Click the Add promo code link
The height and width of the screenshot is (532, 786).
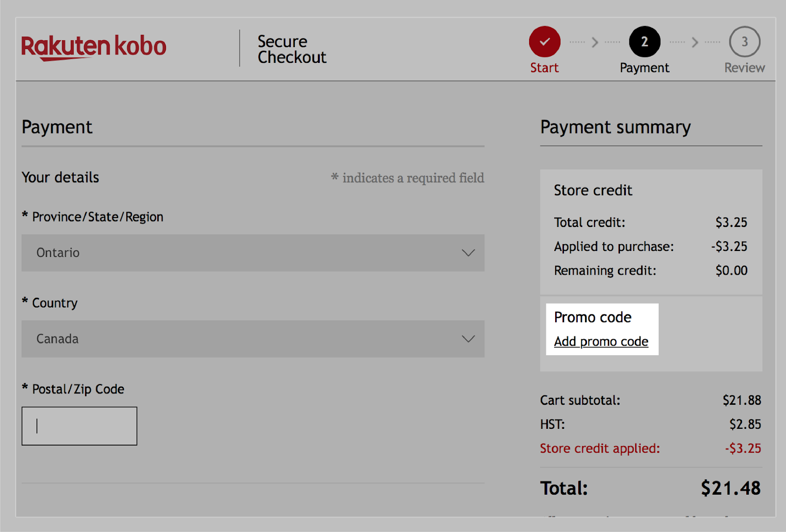point(601,341)
